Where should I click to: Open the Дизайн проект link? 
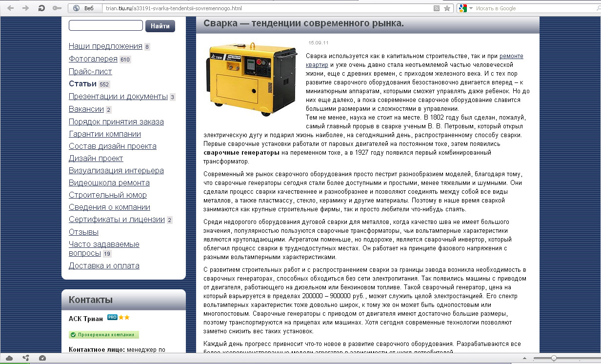[x=96, y=158]
